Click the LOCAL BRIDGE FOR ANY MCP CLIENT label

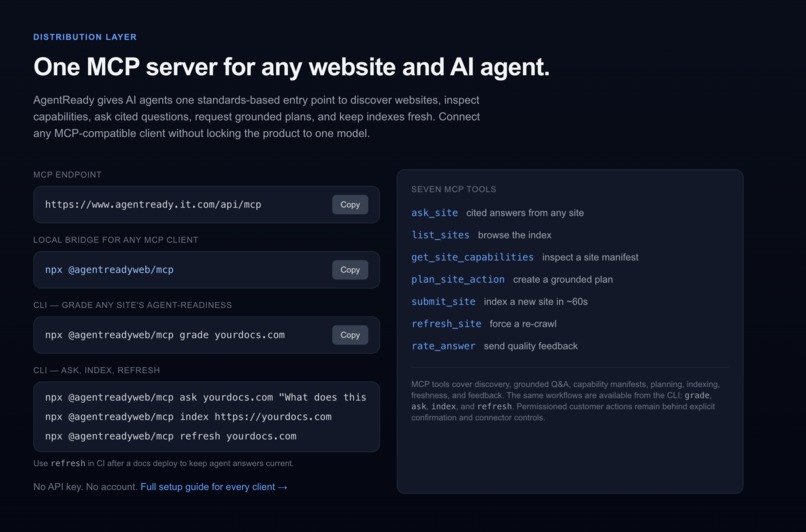[x=116, y=240]
